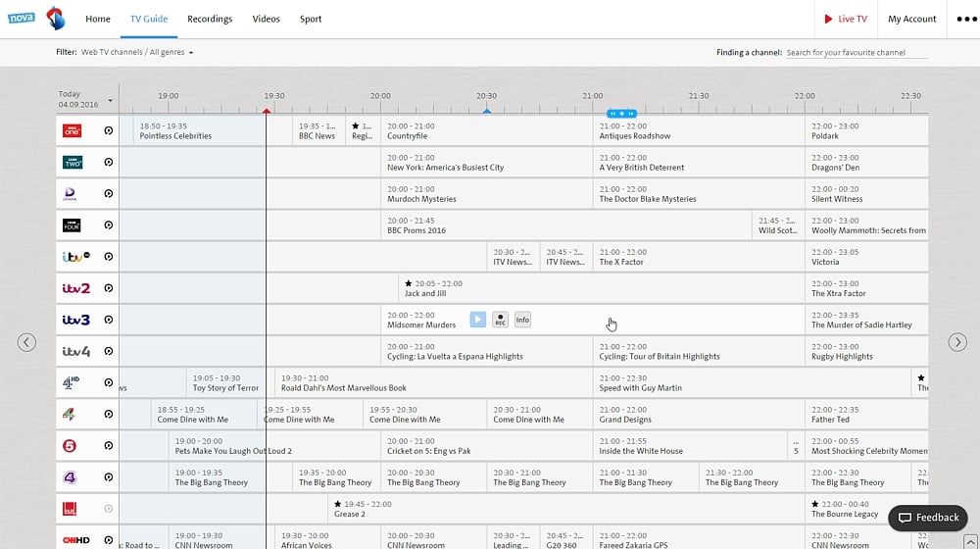Viewport: 980px width, 549px height.
Task: Select the More4 channel logo
Action: click(69, 414)
